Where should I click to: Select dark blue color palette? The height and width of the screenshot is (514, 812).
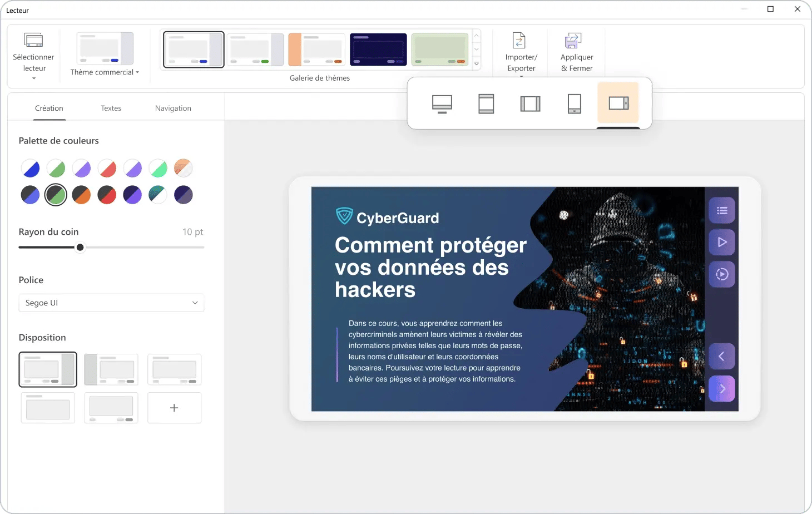click(x=30, y=195)
